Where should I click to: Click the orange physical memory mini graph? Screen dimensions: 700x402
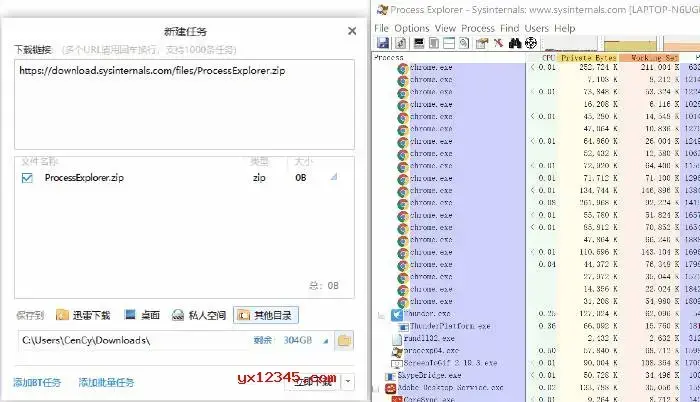click(682, 44)
